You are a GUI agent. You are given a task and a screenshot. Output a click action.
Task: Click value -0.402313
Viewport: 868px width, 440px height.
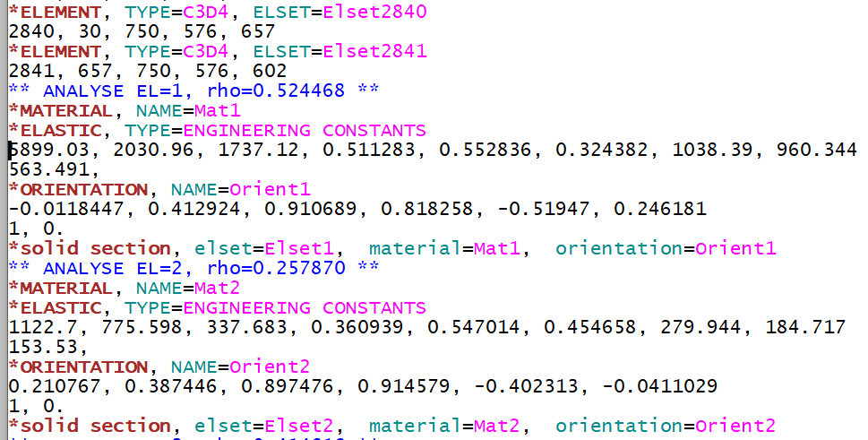coord(525,386)
